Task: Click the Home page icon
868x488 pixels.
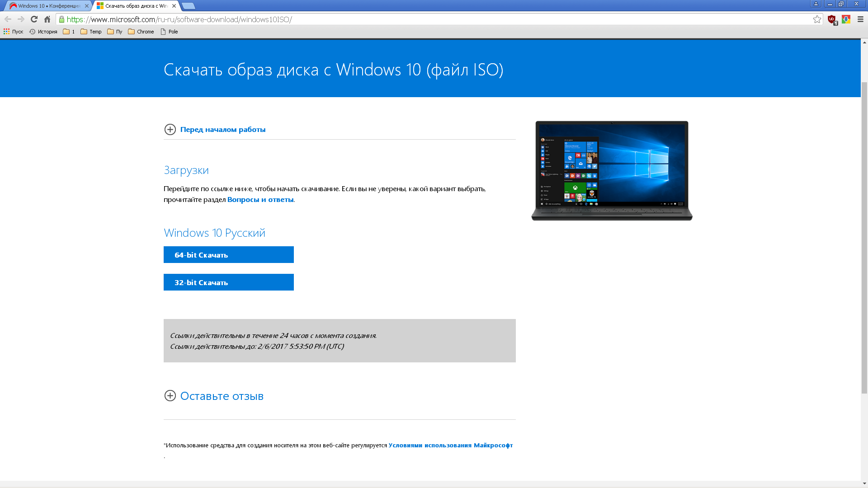Action: point(47,19)
